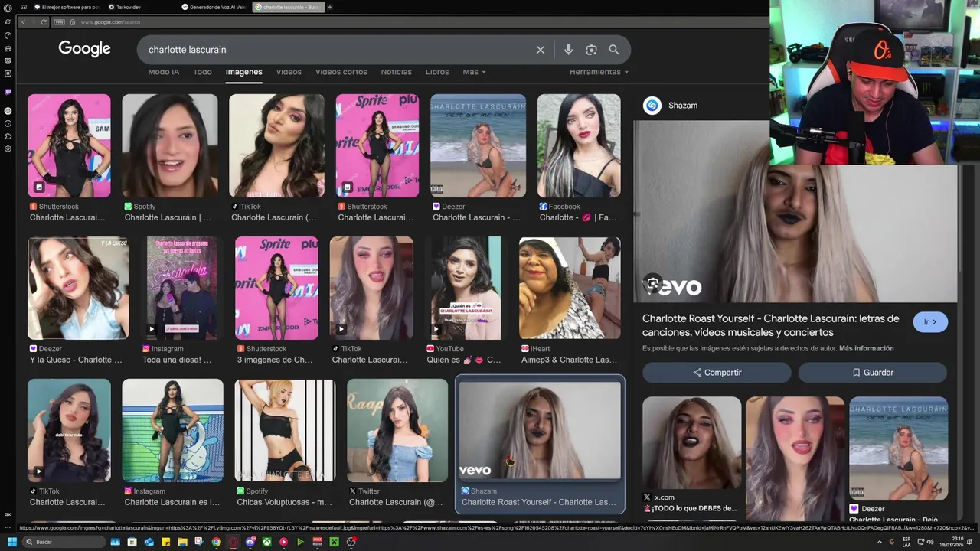Open a new browser tab
The width and height of the screenshot is (980, 551).
coord(330,7)
